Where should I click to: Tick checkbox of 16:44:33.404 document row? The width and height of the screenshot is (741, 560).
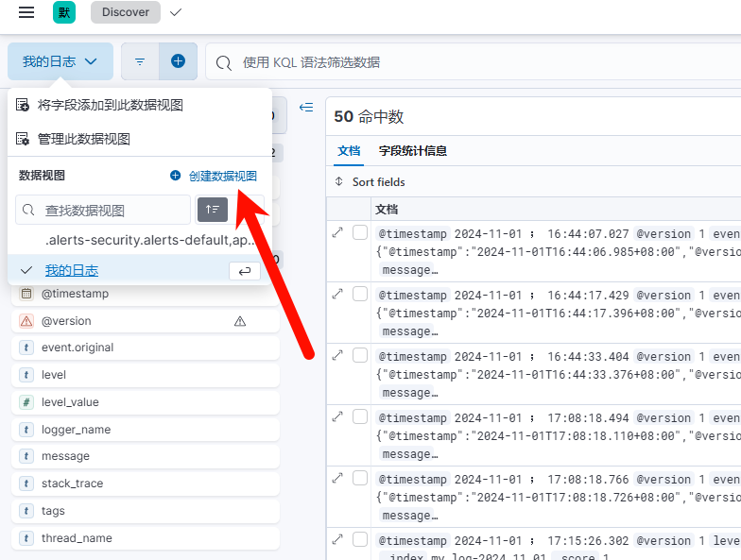(x=360, y=355)
